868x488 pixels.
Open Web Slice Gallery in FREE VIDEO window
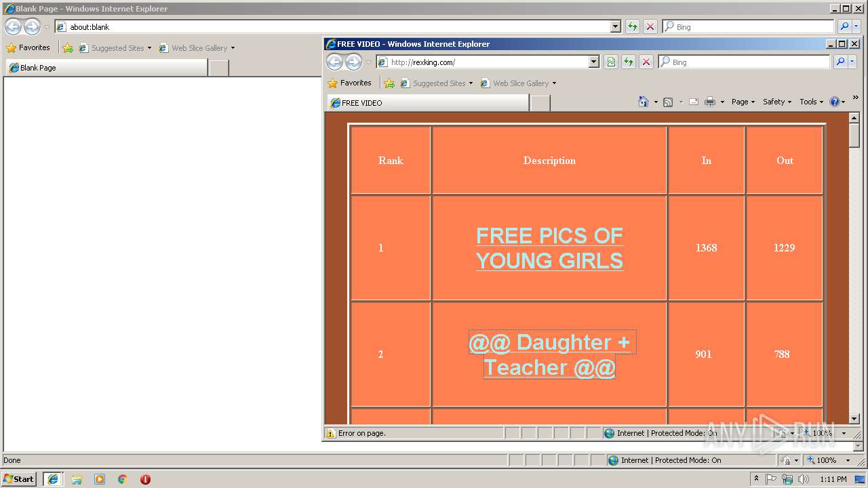(518, 83)
